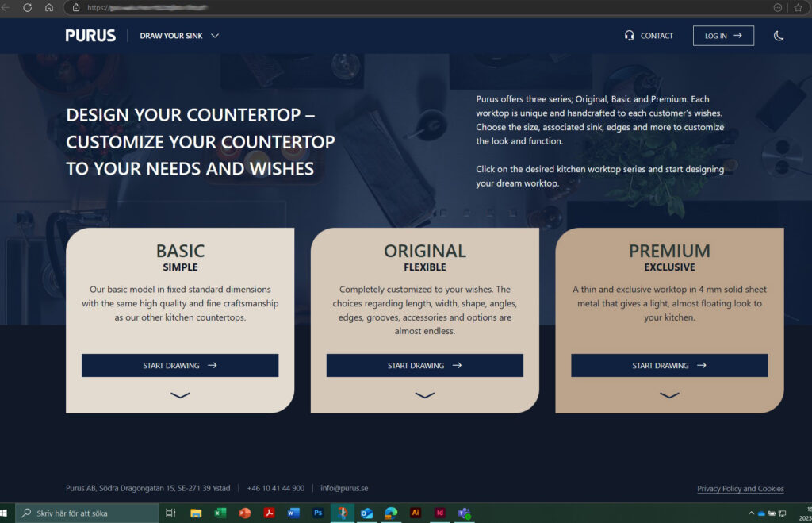The width and height of the screenshot is (812, 523).
Task: Click the LOG IN button
Action: coord(722,36)
